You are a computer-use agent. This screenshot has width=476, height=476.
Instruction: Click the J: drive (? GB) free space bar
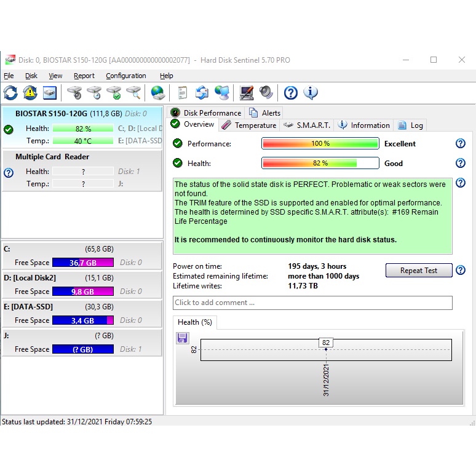click(x=83, y=349)
